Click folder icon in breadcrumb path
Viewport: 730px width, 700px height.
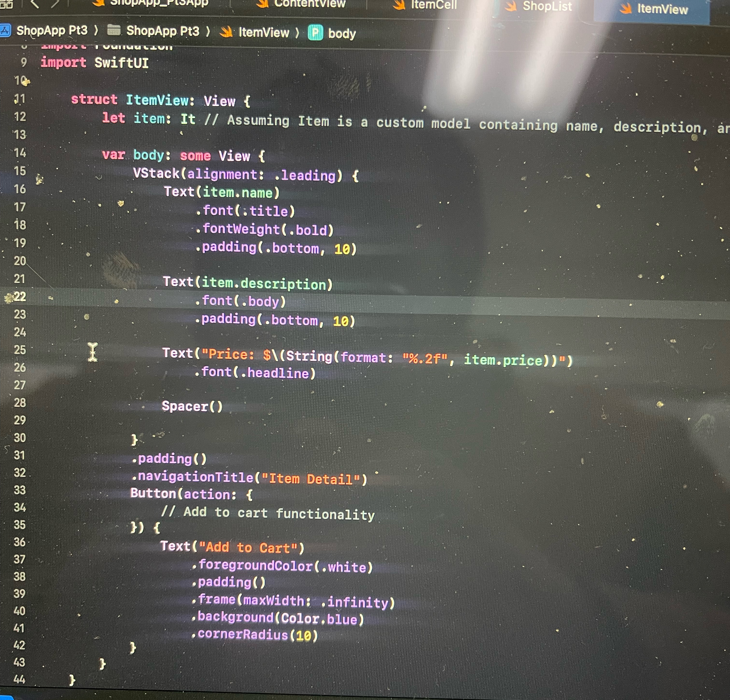(114, 30)
